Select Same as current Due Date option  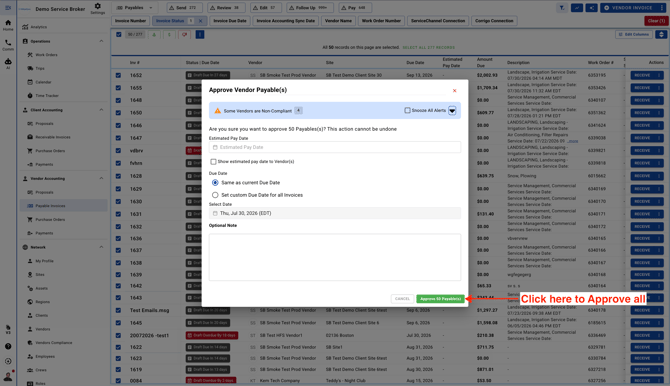click(x=215, y=183)
